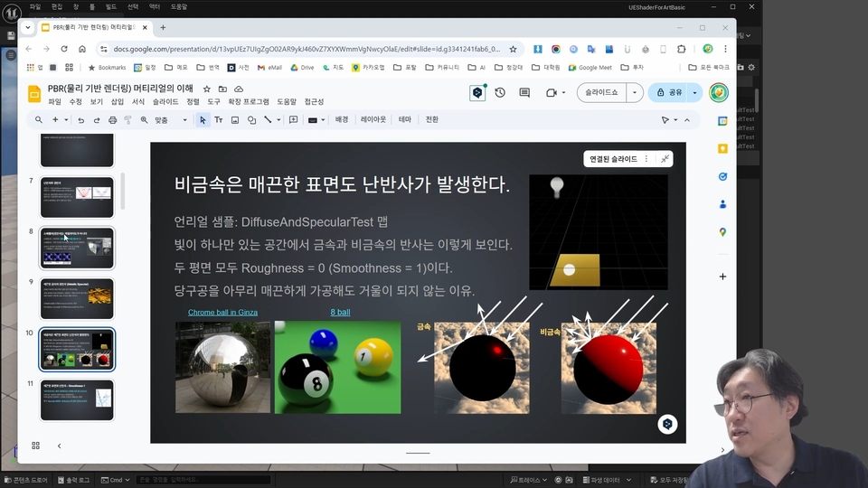Click the insert shape icon

251,119
